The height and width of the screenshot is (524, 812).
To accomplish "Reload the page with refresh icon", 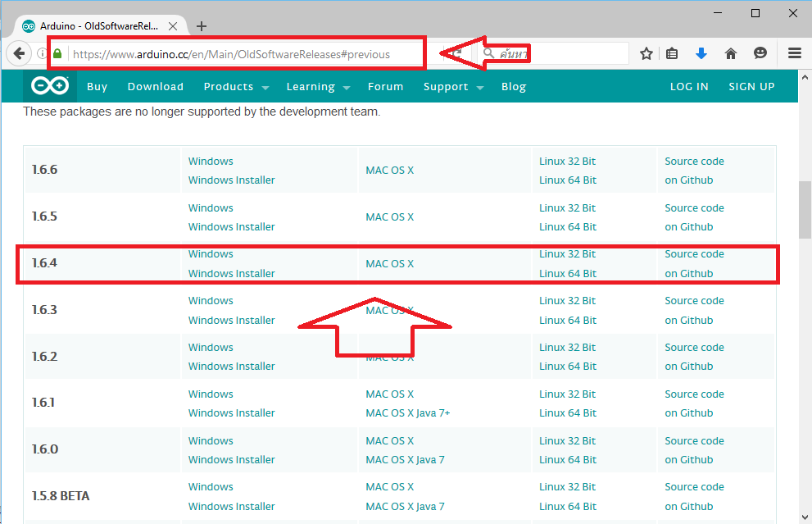I will [456, 52].
